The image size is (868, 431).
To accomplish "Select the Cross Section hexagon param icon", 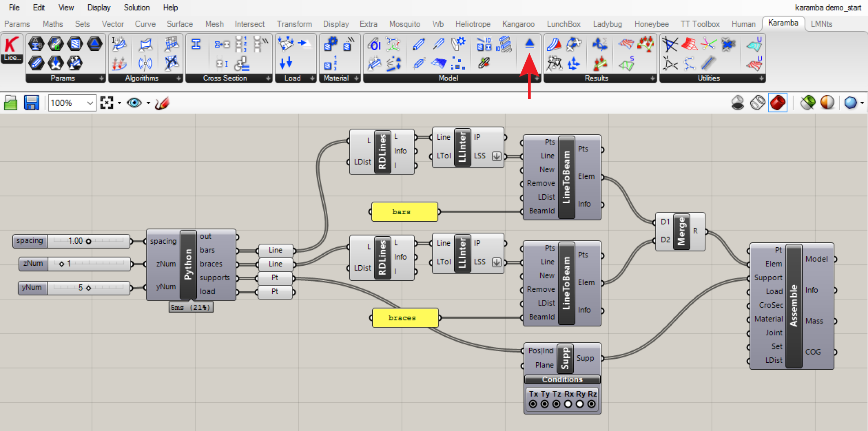I will click(36, 44).
